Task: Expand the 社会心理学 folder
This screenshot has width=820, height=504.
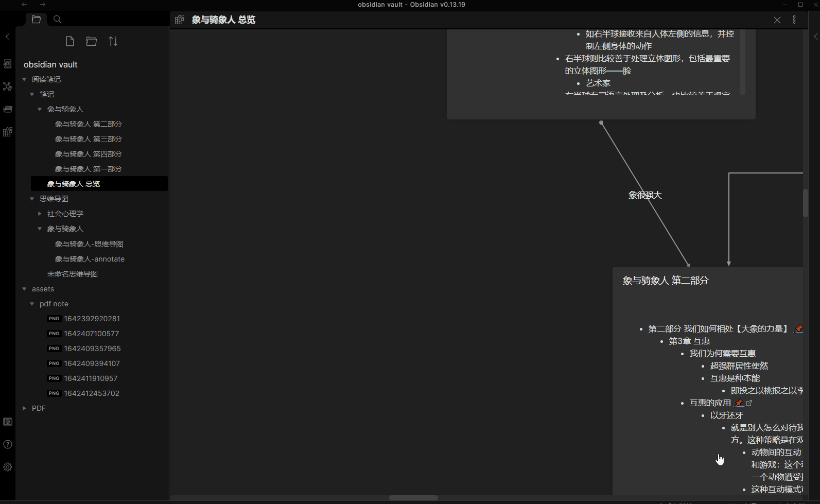Action: click(40, 214)
